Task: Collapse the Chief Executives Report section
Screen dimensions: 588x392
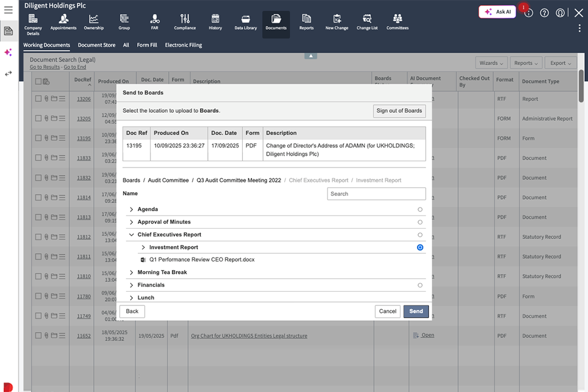Action: click(131, 235)
